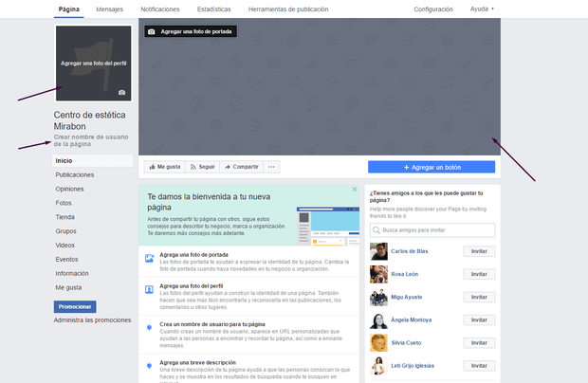Invite Ángela Montoya
The image size is (588, 383).
(x=479, y=319)
